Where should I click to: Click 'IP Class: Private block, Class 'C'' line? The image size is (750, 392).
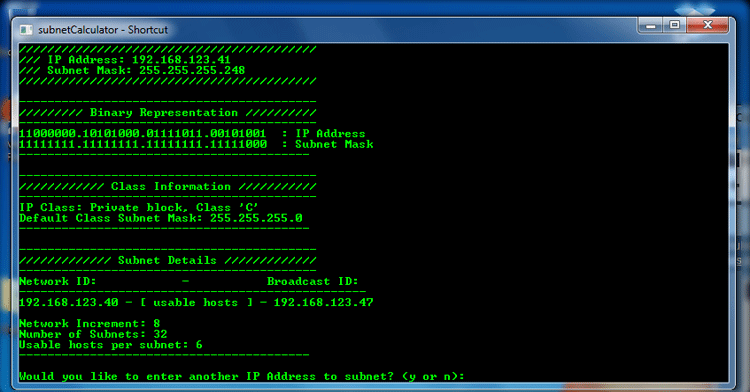coord(139,207)
